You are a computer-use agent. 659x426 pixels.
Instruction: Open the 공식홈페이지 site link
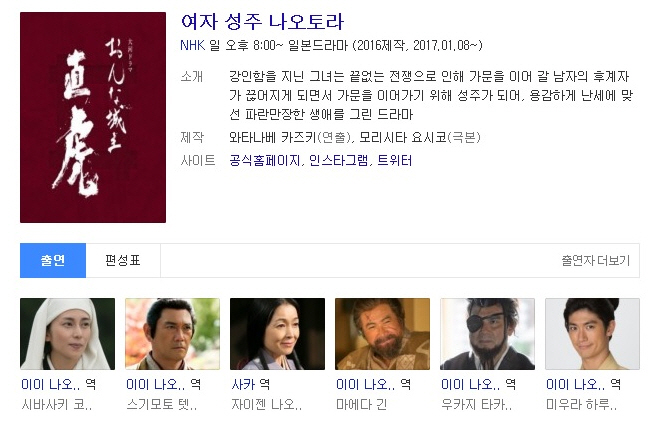265,160
